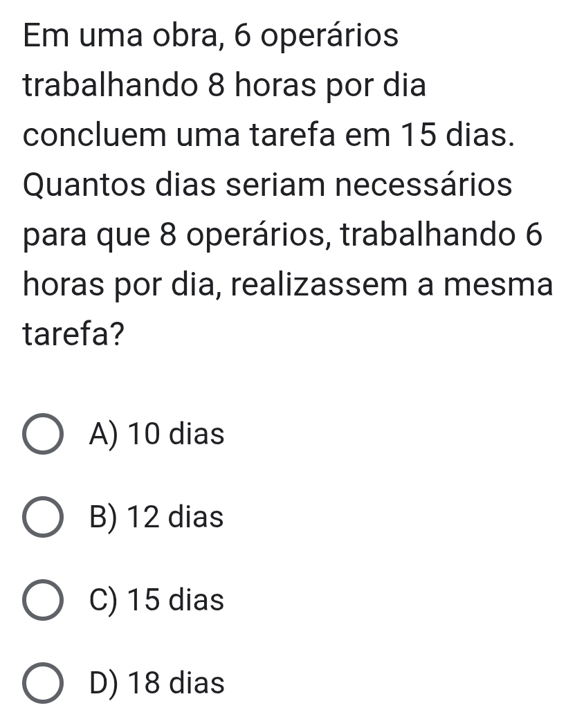Click the answer label 'A) 10 dias'
This screenshot has height=728, width=566.
coord(157,435)
